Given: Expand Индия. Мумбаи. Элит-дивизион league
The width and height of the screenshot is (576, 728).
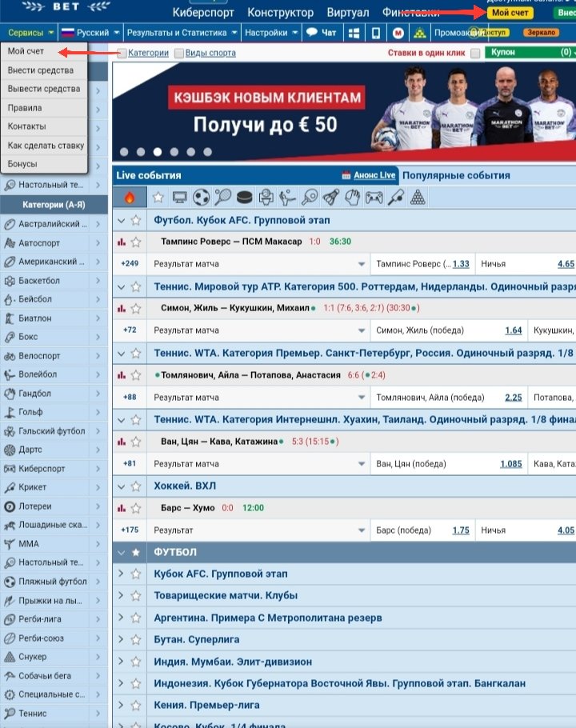Looking at the screenshot, I should 121,662.
